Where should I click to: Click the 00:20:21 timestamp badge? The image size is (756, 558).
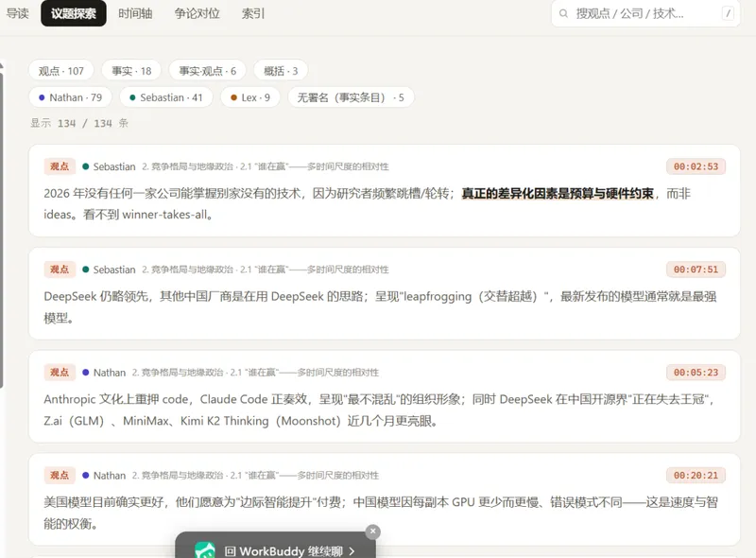click(x=696, y=476)
